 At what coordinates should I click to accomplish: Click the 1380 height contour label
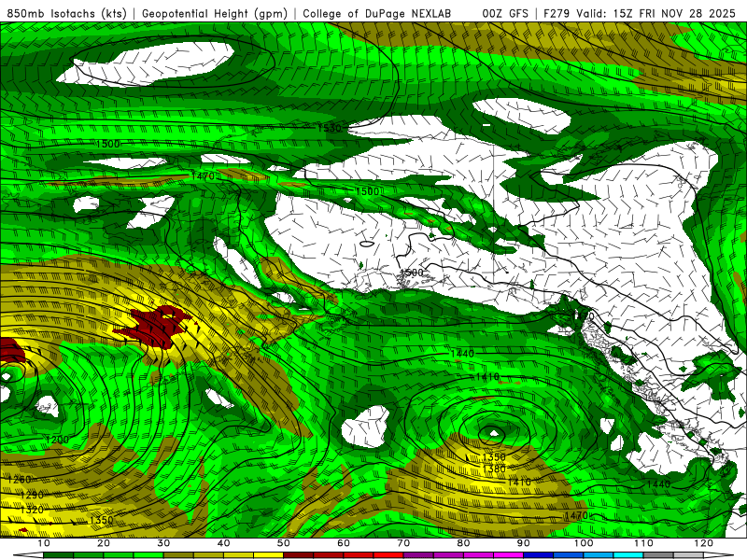click(x=494, y=469)
